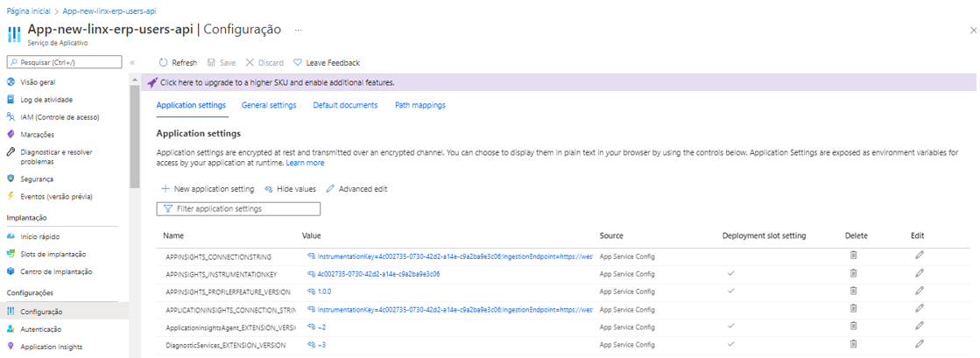Open the Learn more link

(305, 163)
